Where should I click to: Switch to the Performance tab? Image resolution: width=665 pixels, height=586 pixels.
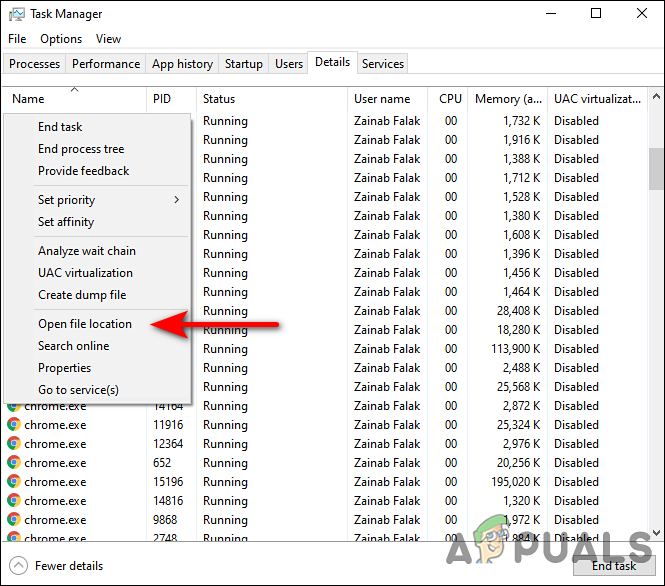coord(106,64)
